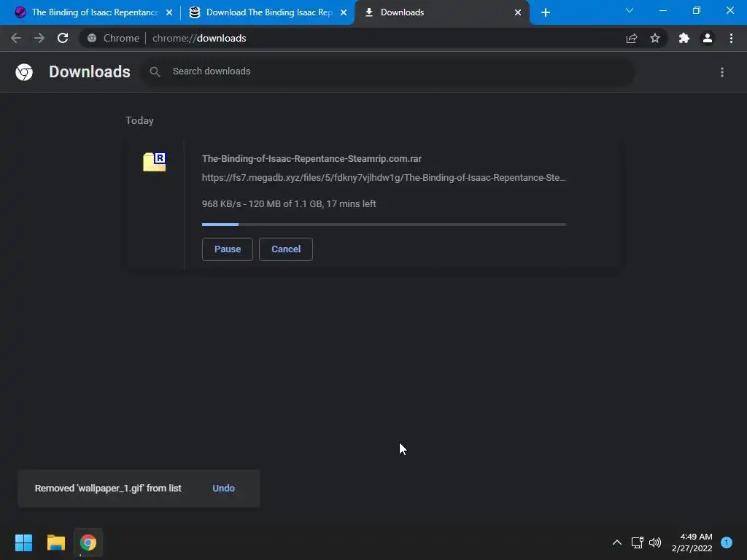Close the Downloads tab
Image resolution: width=747 pixels, height=560 pixels.
pyautogui.click(x=518, y=12)
